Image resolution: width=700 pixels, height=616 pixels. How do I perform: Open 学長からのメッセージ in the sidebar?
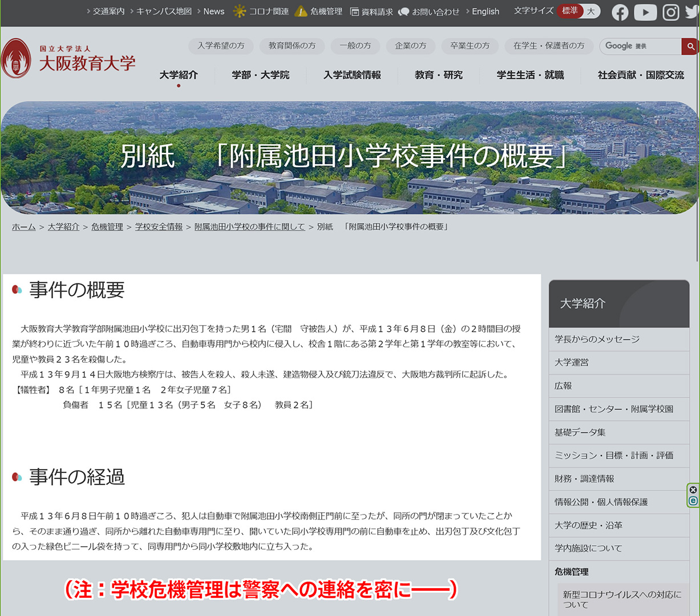[597, 339]
